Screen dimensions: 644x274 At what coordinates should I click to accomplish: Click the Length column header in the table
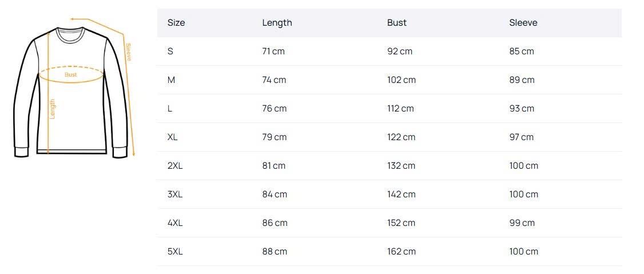(x=277, y=23)
